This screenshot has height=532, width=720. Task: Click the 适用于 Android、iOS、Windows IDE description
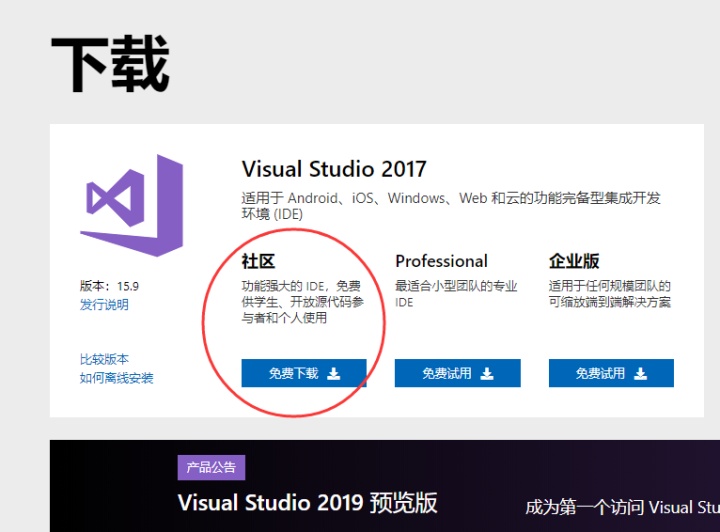(451, 206)
